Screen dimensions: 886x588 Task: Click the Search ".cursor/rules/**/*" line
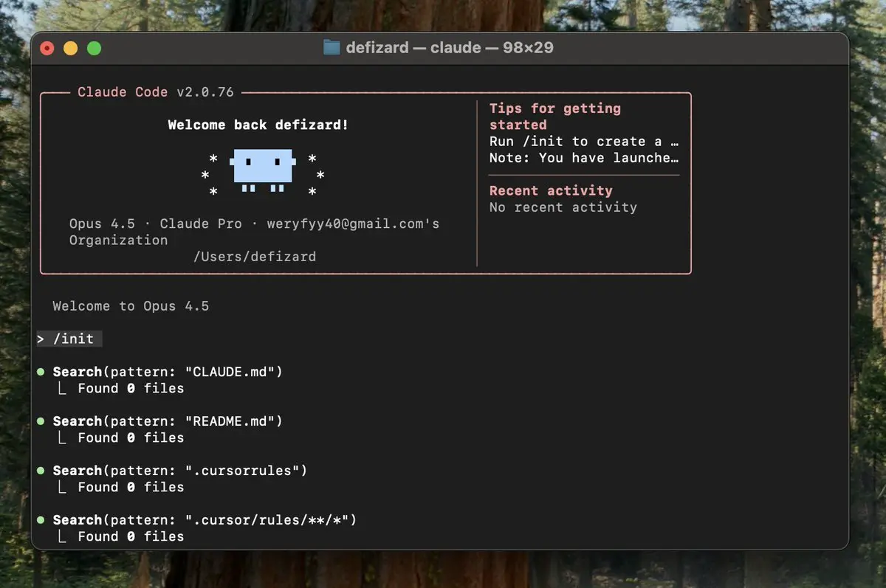tap(205, 520)
